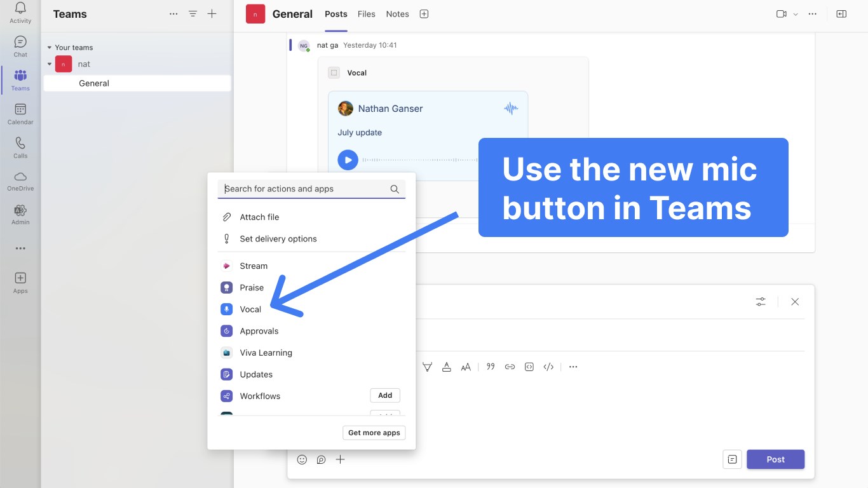
Task: Open Calendar in the sidebar
Action: point(20,114)
